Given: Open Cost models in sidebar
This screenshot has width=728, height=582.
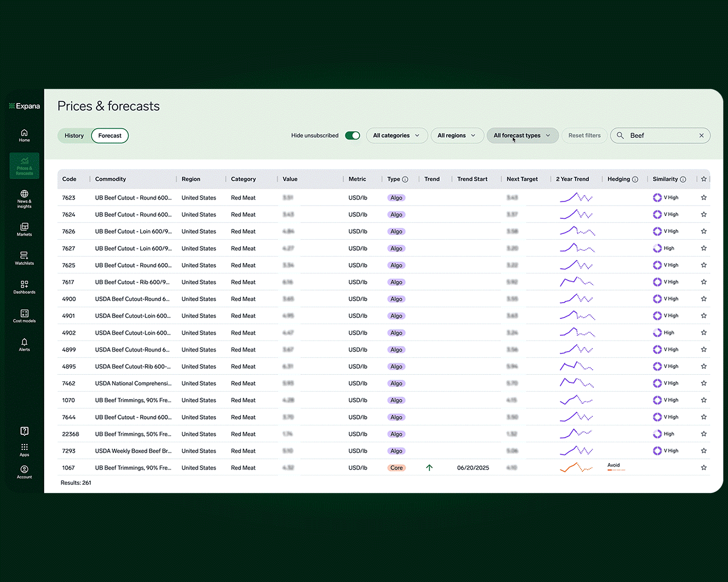Looking at the screenshot, I should [x=24, y=316].
